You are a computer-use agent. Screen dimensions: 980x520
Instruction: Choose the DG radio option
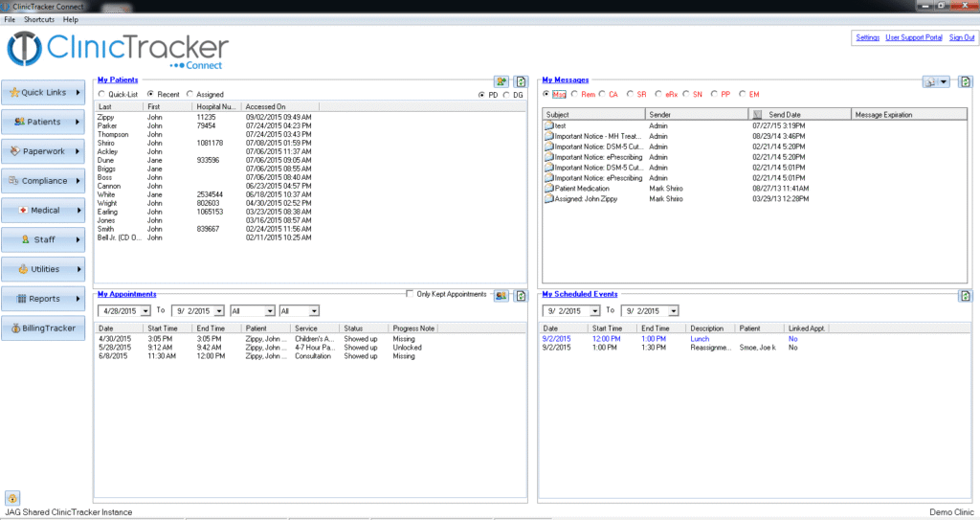(506, 95)
